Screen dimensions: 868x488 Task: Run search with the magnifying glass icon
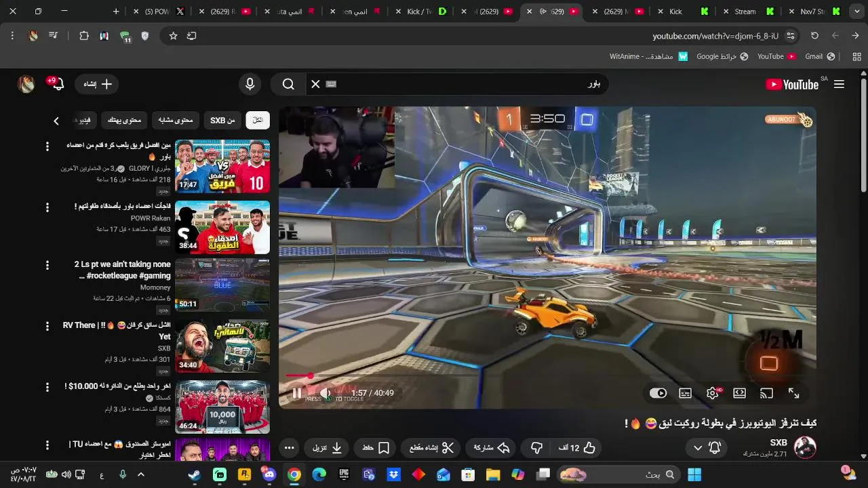pyautogui.click(x=288, y=84)
